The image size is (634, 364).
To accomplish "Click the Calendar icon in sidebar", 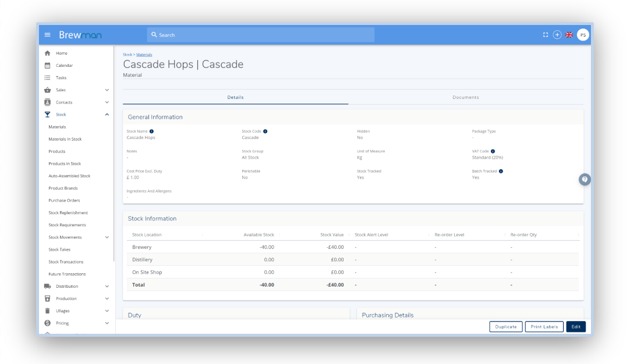I will coord(47,66).
